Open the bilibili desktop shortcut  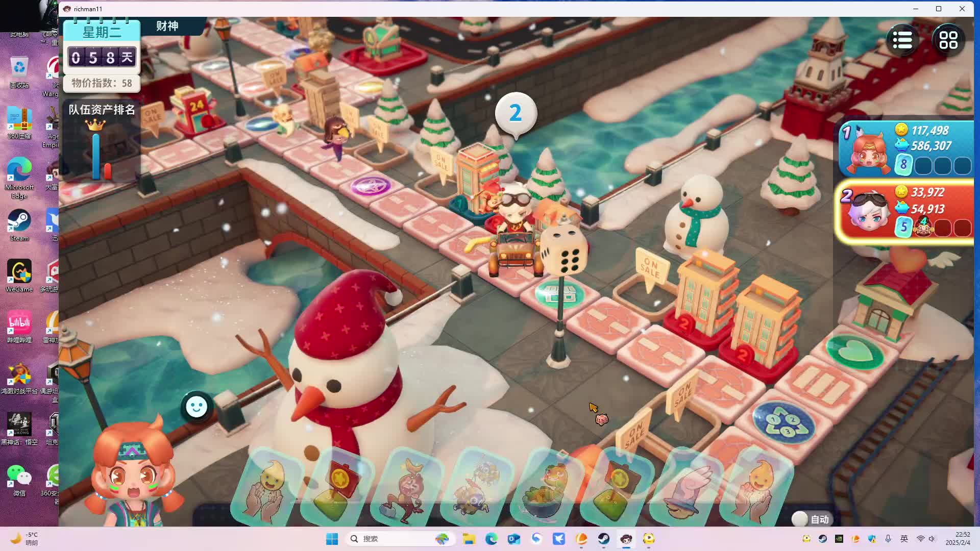click(19, 327)
